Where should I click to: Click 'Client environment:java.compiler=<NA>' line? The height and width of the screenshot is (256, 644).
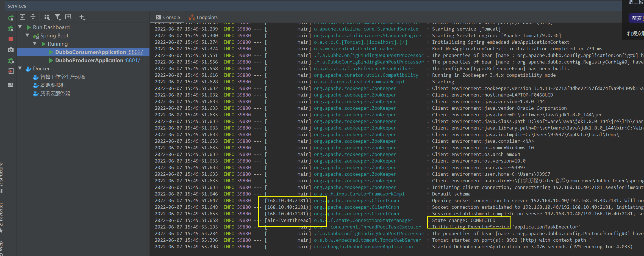pos(483,141)
